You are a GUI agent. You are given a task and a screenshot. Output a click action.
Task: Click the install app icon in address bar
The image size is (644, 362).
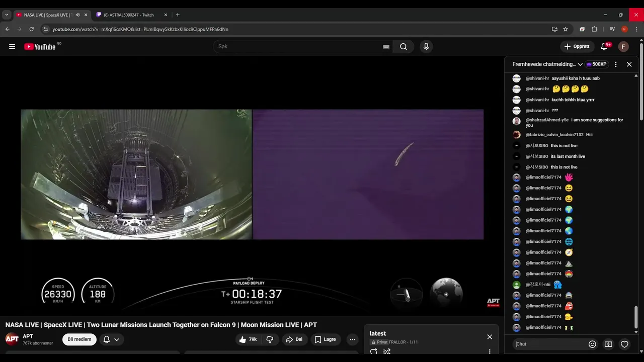coord(554,29)
